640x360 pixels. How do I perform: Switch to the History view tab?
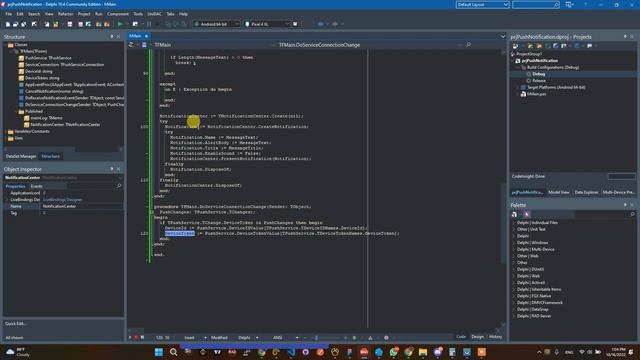click(495, 337)
